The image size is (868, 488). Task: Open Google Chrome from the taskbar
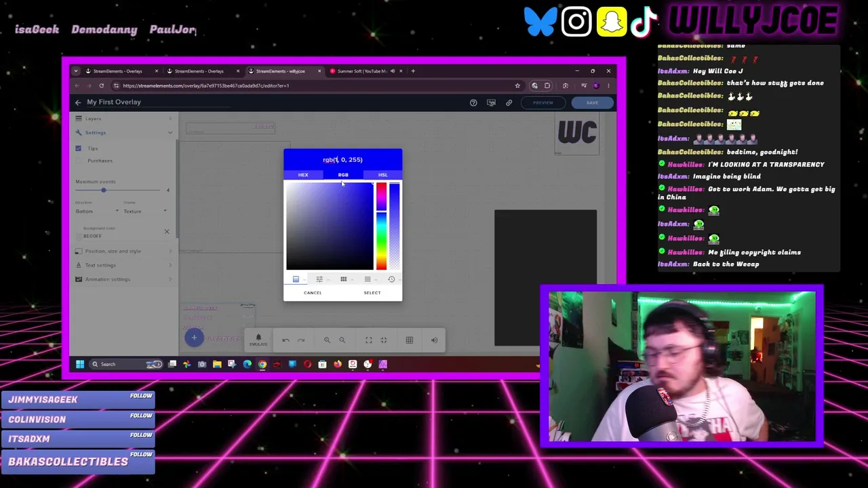(x=262, y=364)
